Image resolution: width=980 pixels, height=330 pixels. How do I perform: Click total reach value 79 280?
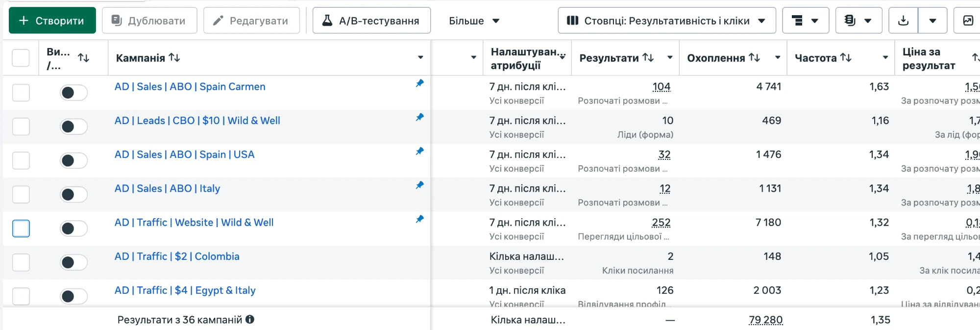(765, 320)
